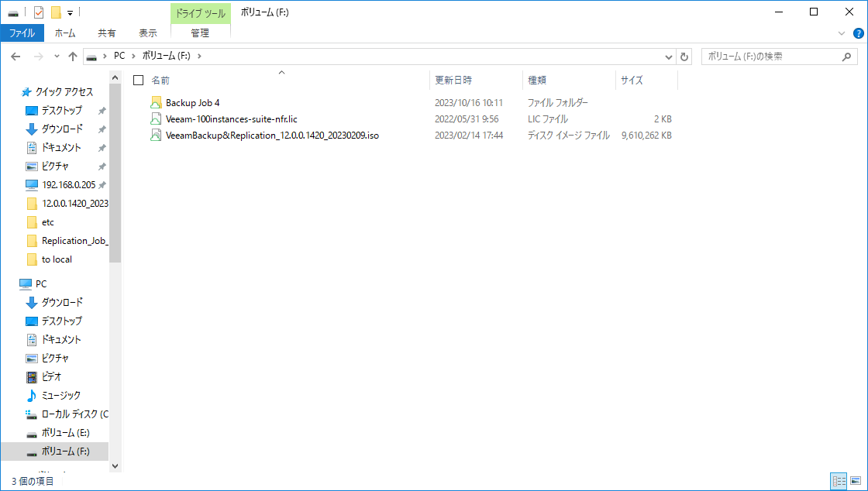Expand the chevron after ボリューム (F:) in breadcrumb
868x491 pixels.
pyautogui.click(x=199, y=56)
